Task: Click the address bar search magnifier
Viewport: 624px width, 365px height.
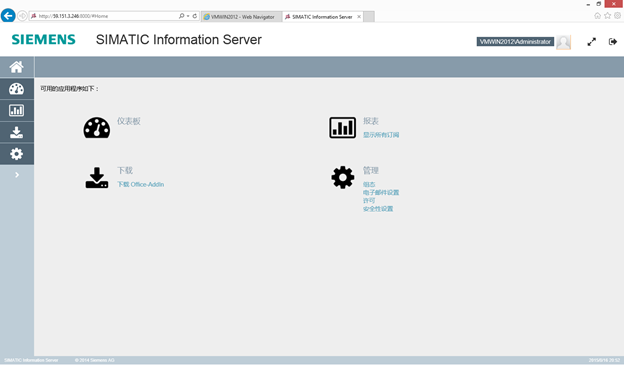Action: (181, 16)
